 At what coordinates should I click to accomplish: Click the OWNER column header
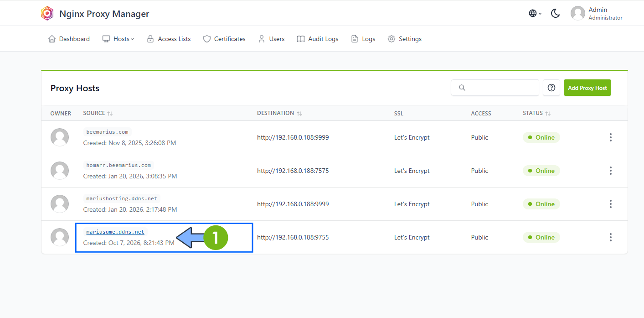61,113
